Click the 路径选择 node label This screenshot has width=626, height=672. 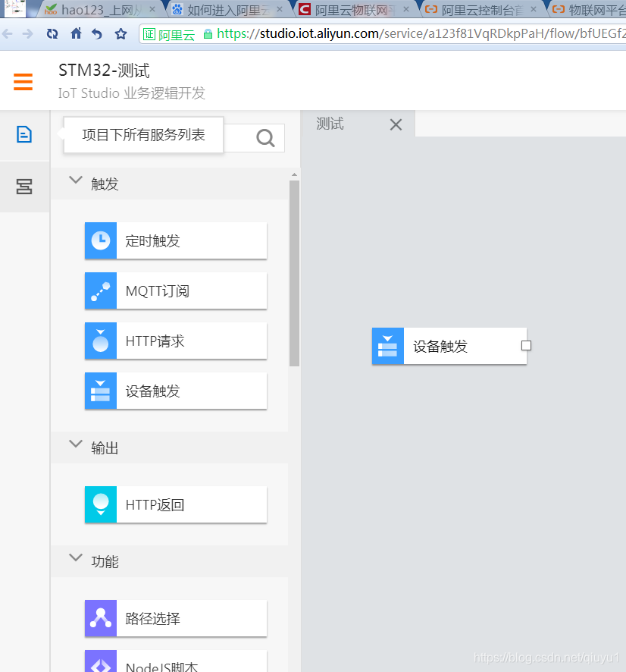(152, 618)
